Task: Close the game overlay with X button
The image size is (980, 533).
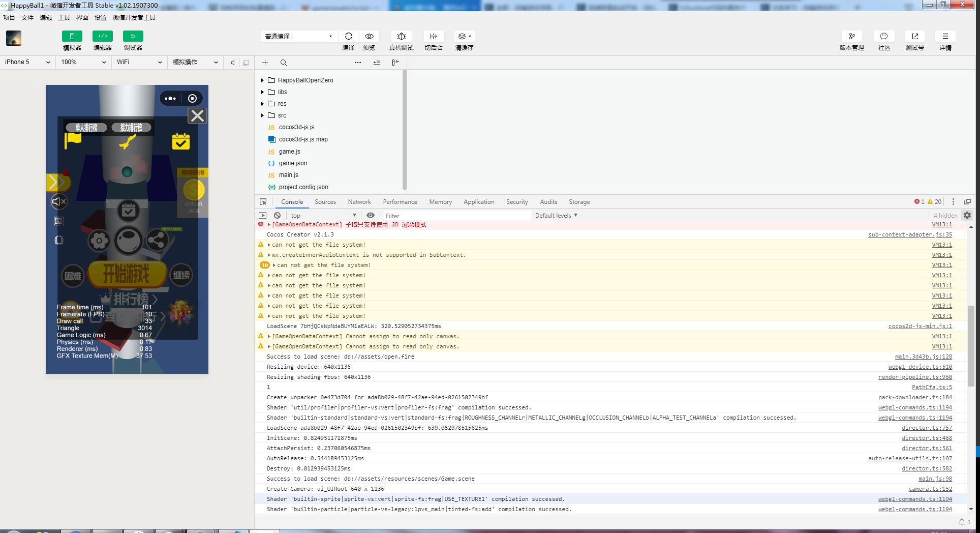Action: click(x=197, y=116)
